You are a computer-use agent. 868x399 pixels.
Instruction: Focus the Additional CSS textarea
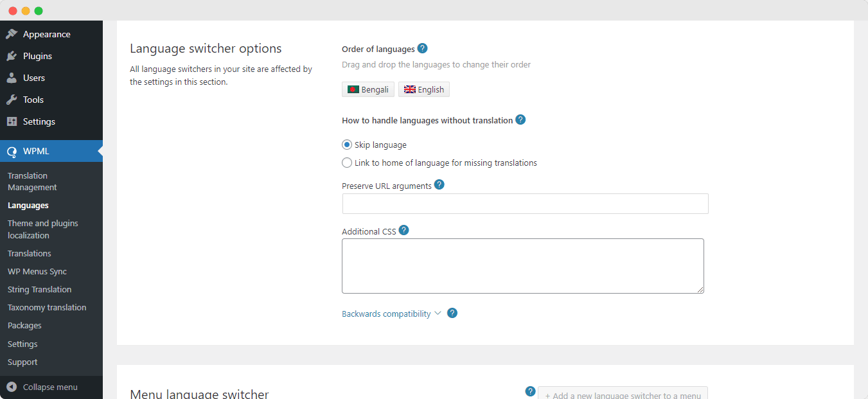pos(523,266)
